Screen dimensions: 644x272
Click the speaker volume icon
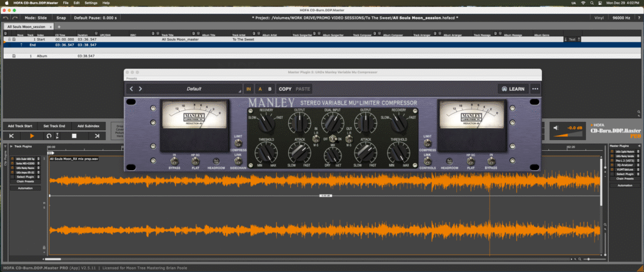point(556,129)
